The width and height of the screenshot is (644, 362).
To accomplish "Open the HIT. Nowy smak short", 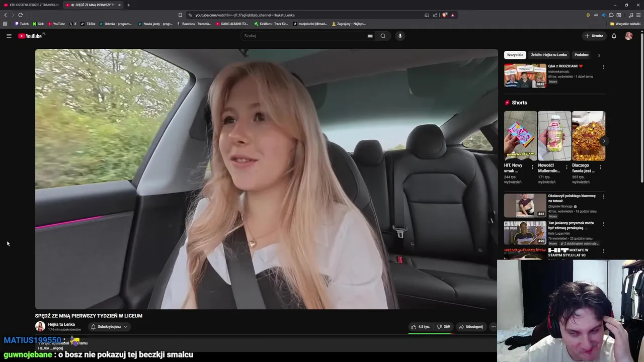I will point(520,136).
